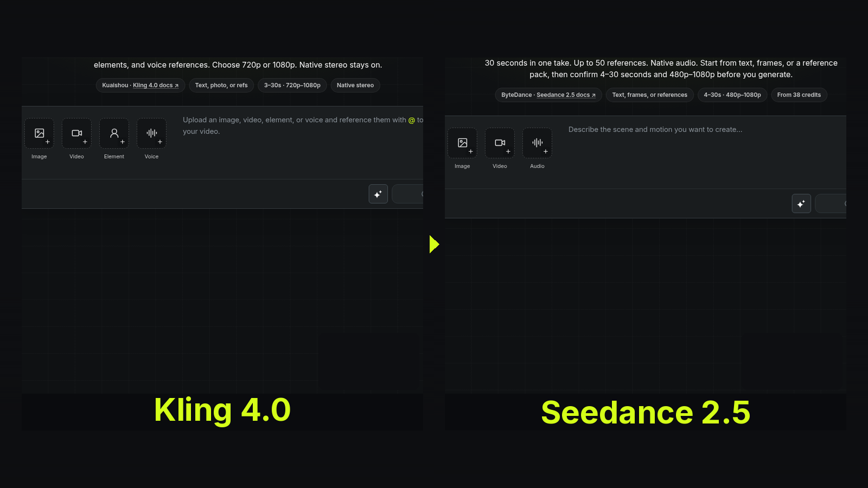
Task: Add a Video reference in the Seedance 2.5 panel
Action: 500,143
